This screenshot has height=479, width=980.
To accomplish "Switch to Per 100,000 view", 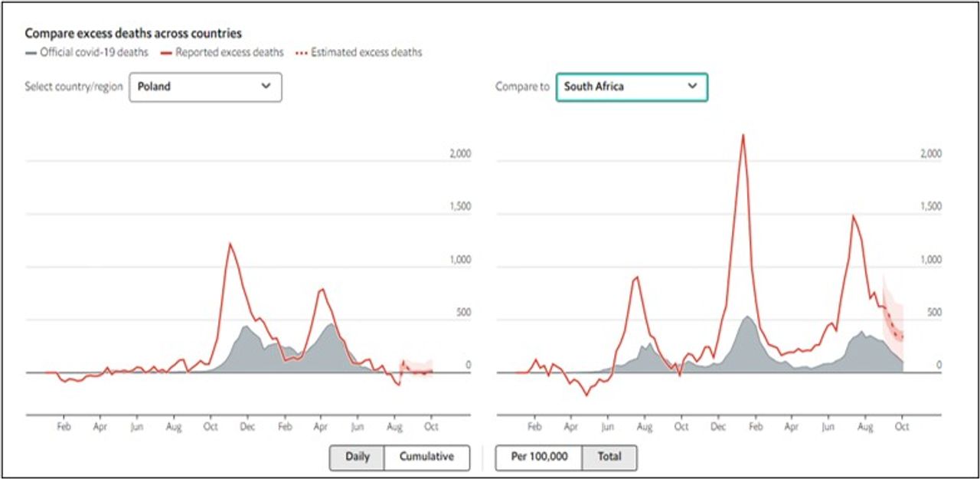I will [x=539, y=458].
